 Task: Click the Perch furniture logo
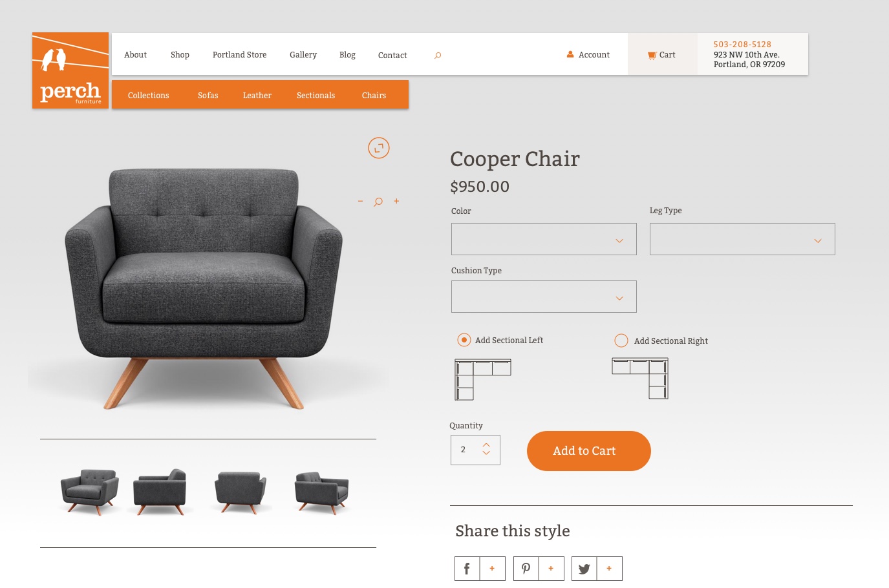(70, 70)
